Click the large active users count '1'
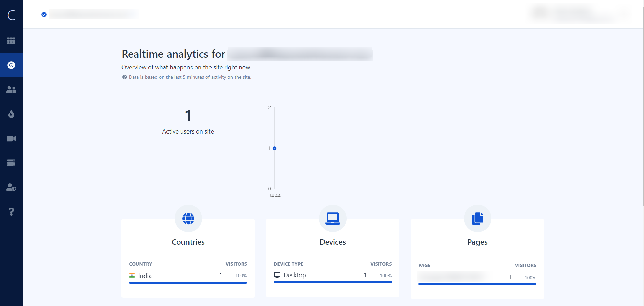This screenshot has width=644, height=306. point(188,116)
